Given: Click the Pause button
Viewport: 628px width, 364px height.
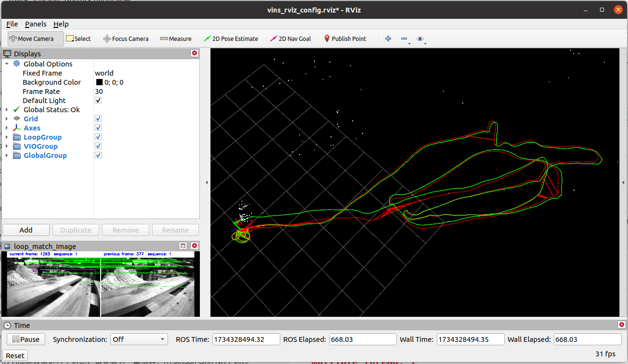Looking at the screenshot, I should (26, 339).
